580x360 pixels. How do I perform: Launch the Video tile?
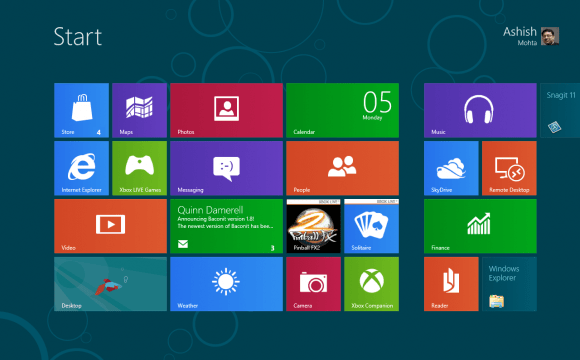(x=111, y=226)
